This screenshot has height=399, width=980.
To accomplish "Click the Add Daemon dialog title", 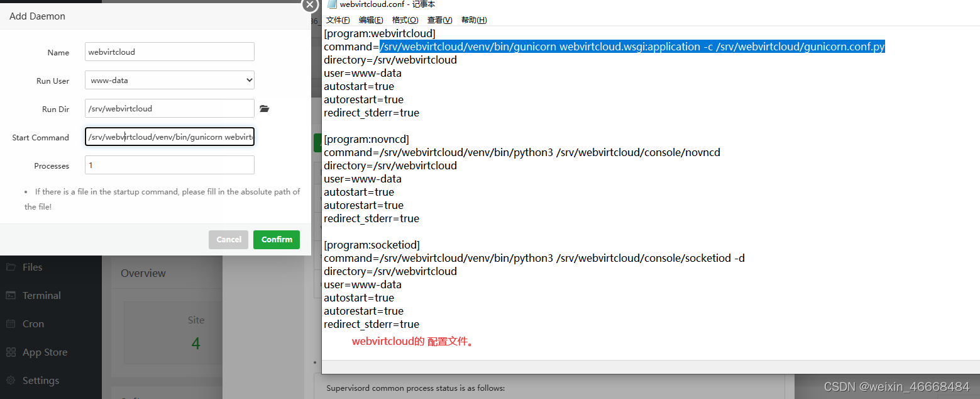I will pyautogui.click(x=37, y=16).
